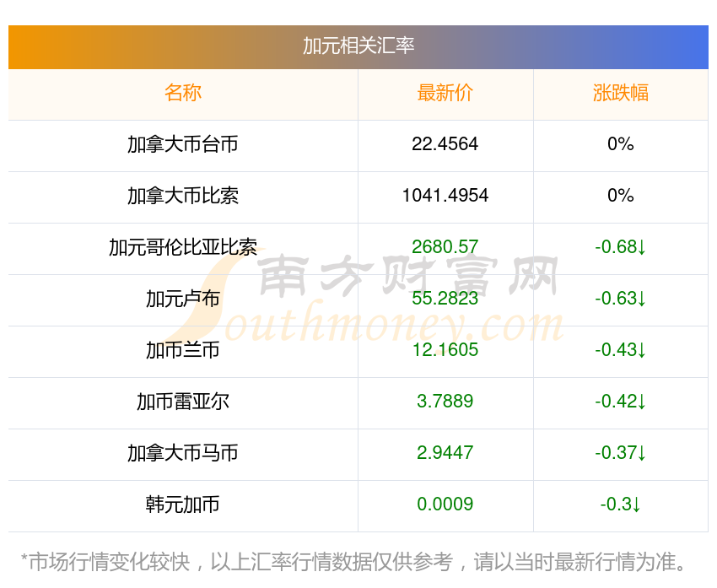This screenshot has width=717, height=588.
Task: Click the change value -0.68↓
Action: [621, 247]
